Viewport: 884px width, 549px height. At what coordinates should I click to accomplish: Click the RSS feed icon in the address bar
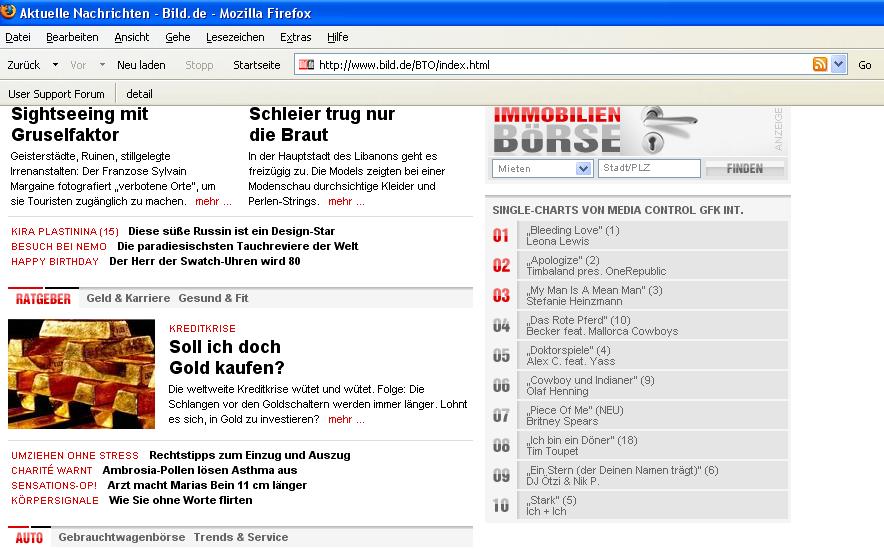pos(820,64)
